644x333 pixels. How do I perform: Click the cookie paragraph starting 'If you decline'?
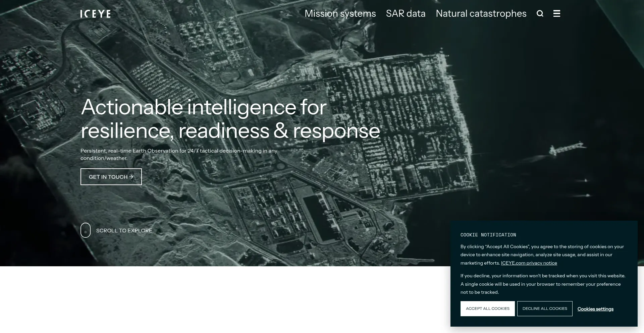(x=543, y=284)
